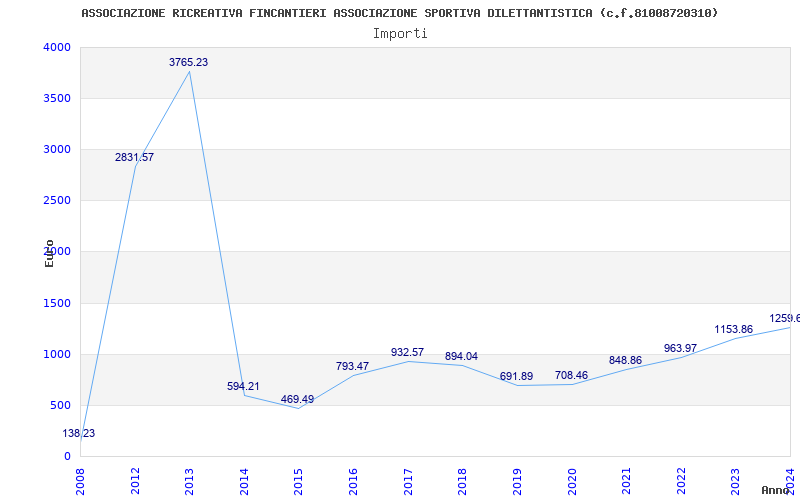Click y-axis tick label 3000
Image resolution: width=800 pixels, height=500 pixels.
point(57,149)
